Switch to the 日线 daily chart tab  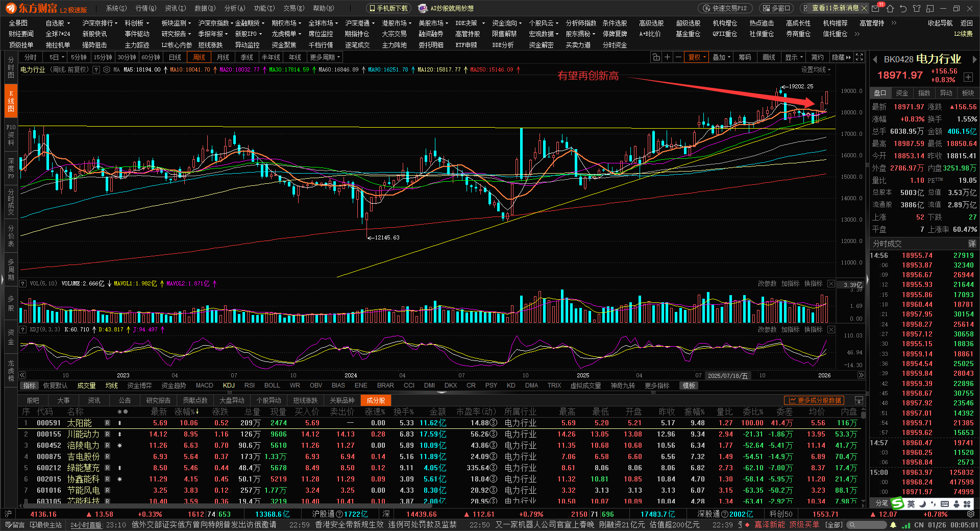point(175,57)
